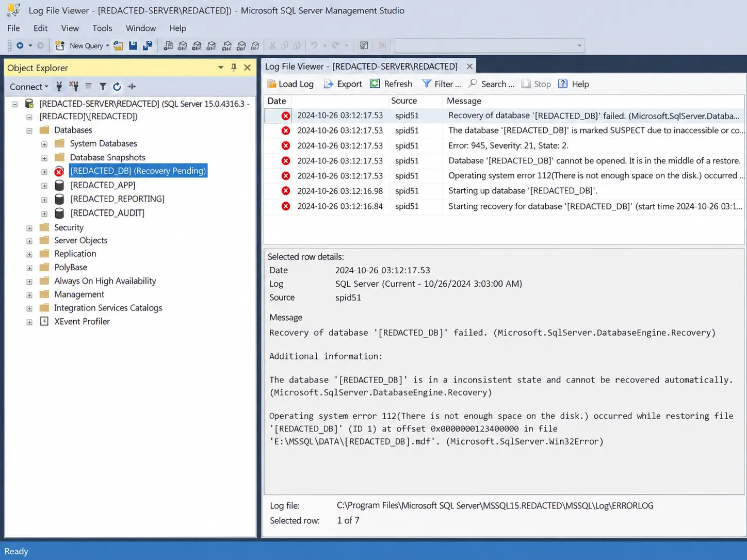Click the Save All icon
This screenshot has height=560, width=747.
148,45
